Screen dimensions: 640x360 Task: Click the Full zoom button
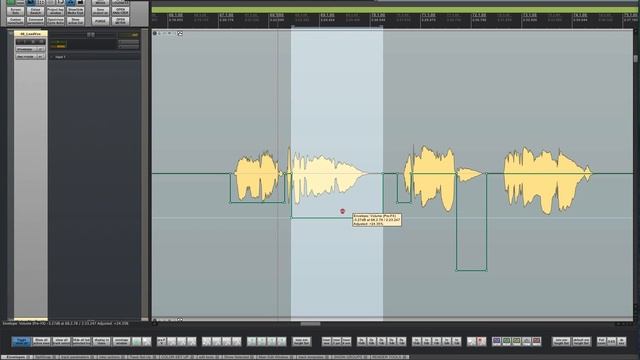(601, 341)
